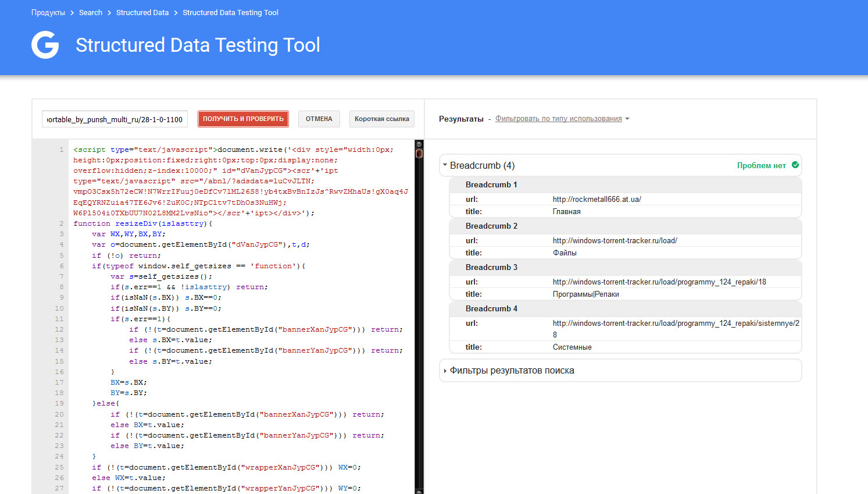
Task: Open 'Search' breadcrumb link
Action: [x=91, y=13]
